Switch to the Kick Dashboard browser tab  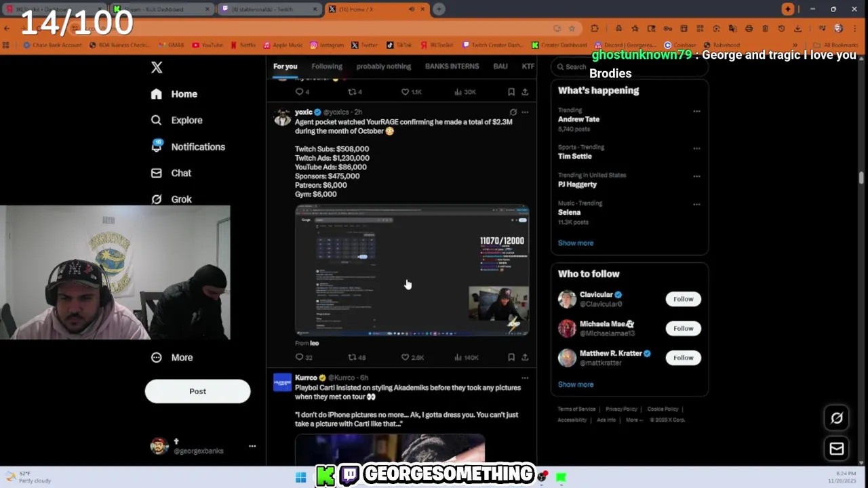pyautogui.click(x=162, y=9)
